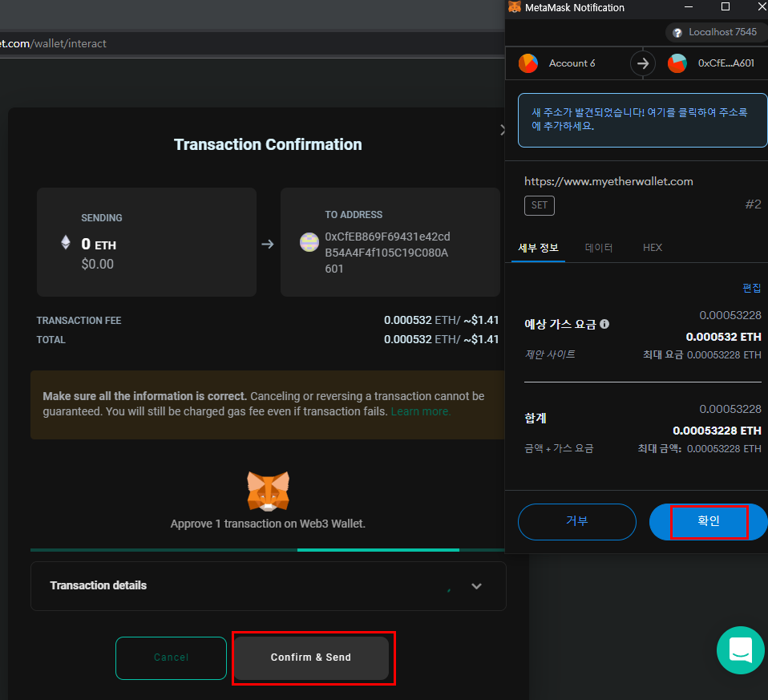Image resolution: width=768 pixels, height=700 pixels.
Task: Click the Cancel button
Action: click(x=171, y=658)
